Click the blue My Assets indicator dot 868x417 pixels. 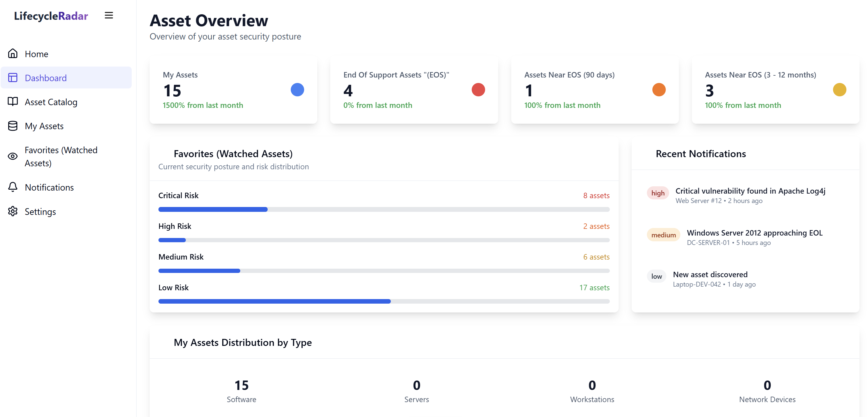tap(297, 90)
